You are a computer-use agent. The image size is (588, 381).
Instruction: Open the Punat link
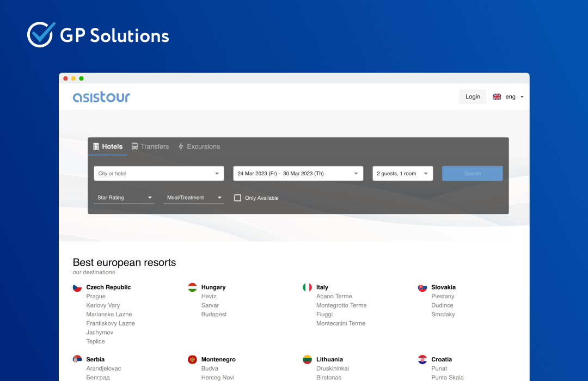(x=439, y=368)
